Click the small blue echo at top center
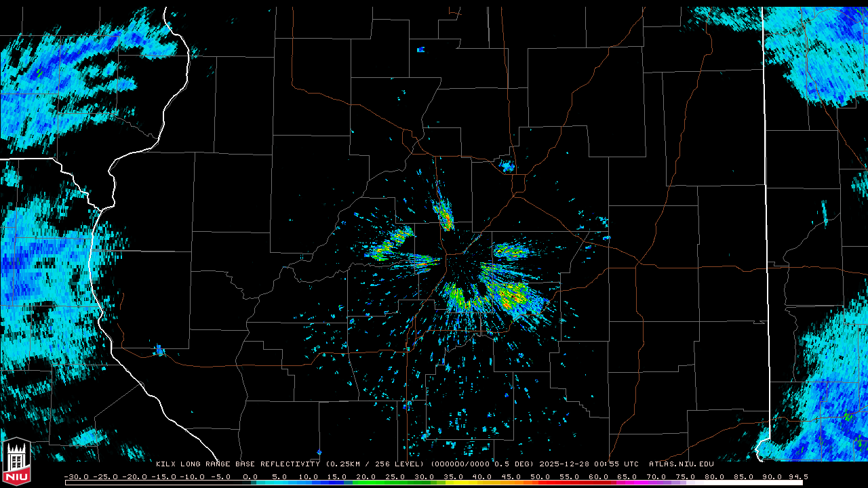Viewport: 868px width, 488px height. tap(420, 49)
